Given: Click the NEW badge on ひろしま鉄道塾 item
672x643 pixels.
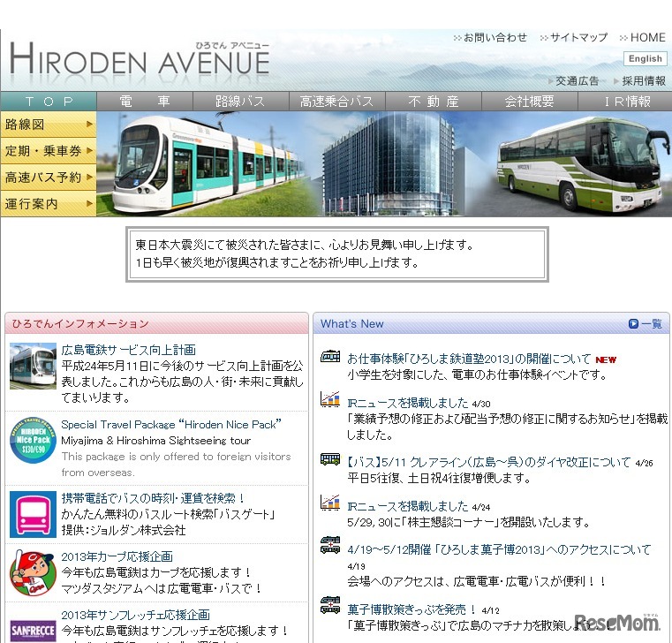Looking at the screenshot, I should tap(606, 359).
